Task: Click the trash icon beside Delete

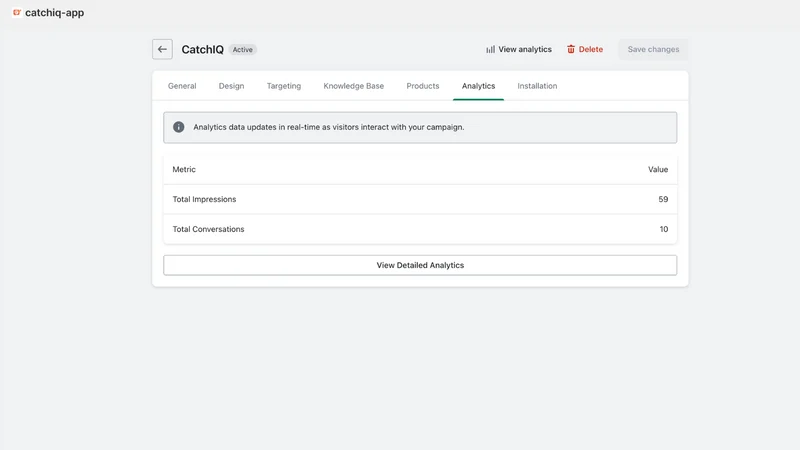Action: (571, 49)
